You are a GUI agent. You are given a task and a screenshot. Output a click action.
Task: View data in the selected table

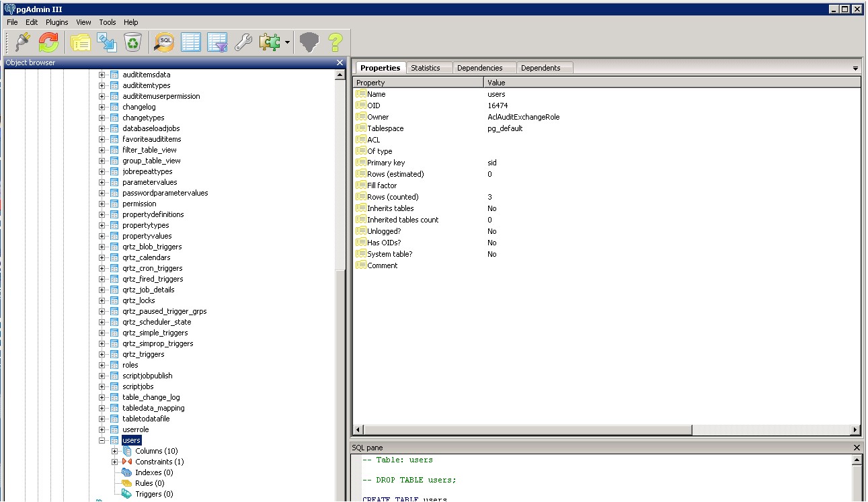pos(191,42)
